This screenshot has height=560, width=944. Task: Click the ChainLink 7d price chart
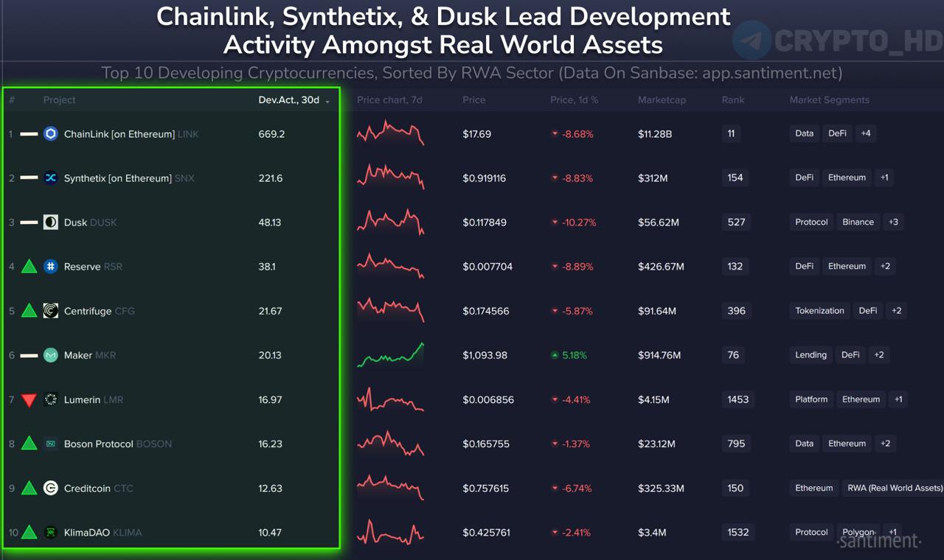pyautogui.click(x=390, y=133)
